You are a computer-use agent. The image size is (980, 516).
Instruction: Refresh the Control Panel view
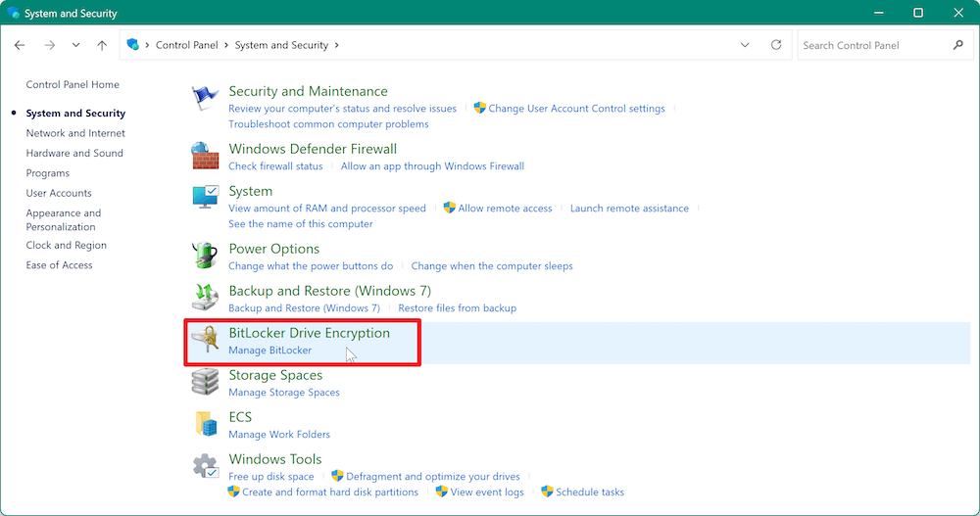click(776, 45)
